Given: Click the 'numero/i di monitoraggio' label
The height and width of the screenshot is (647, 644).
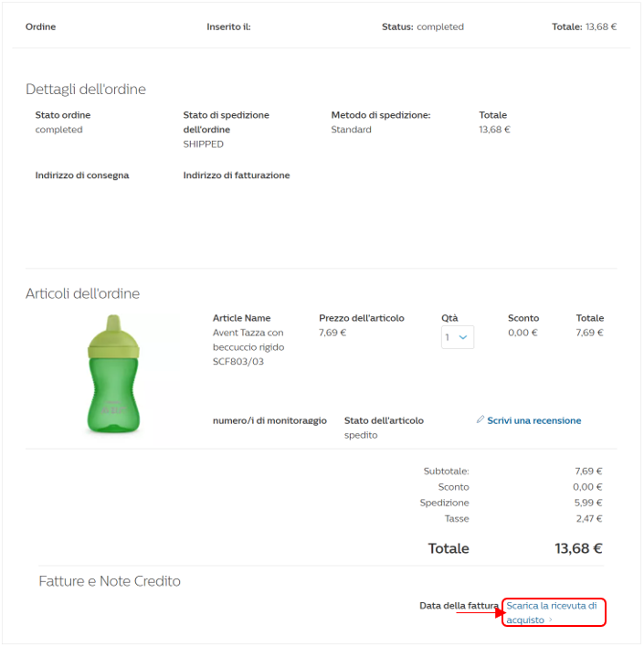Looking at the screenshot, I should point(269,420).
